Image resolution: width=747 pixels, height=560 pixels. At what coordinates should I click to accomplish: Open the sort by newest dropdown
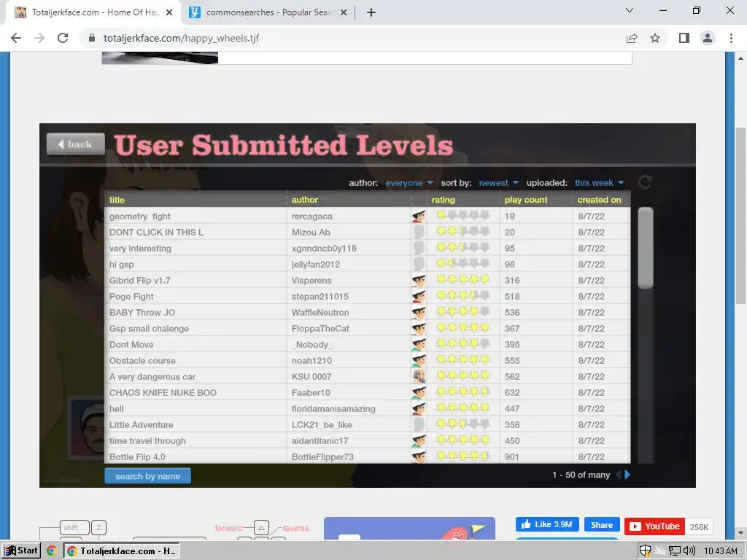(x=498, y=183)
